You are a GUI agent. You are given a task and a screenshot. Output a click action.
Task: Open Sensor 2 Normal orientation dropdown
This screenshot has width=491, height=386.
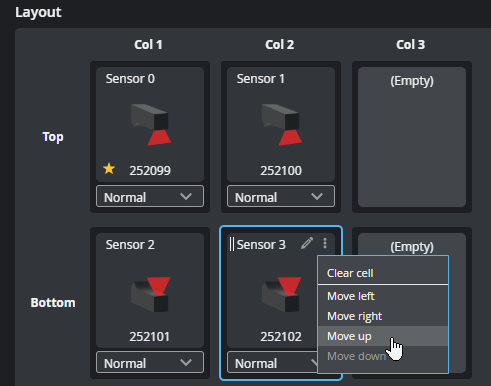click(150, 362)
